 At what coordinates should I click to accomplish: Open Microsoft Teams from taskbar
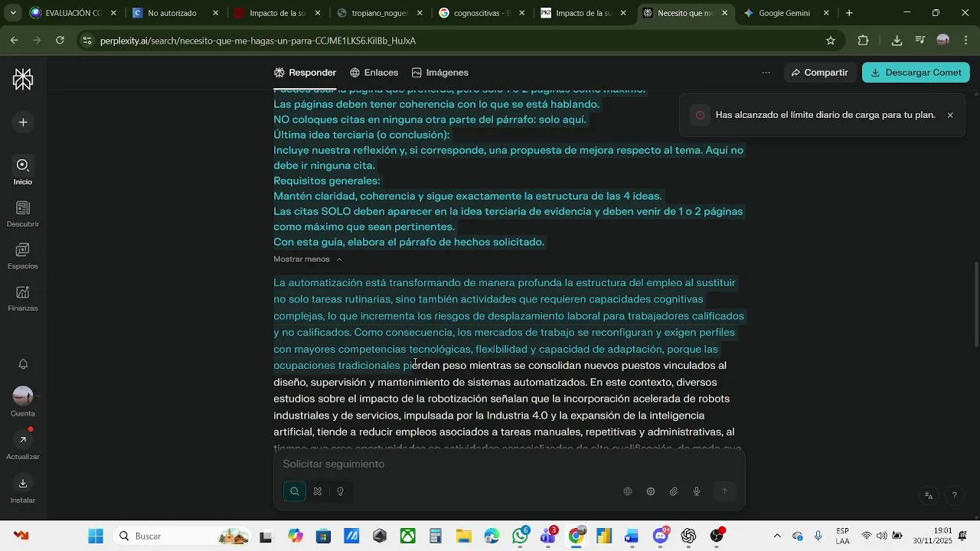[548, 536]
